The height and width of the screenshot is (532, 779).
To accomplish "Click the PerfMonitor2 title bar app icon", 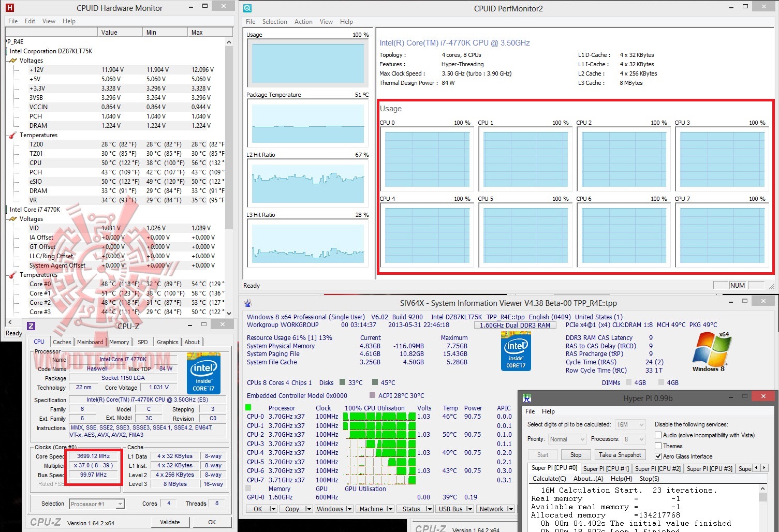I will pos(247,8).
